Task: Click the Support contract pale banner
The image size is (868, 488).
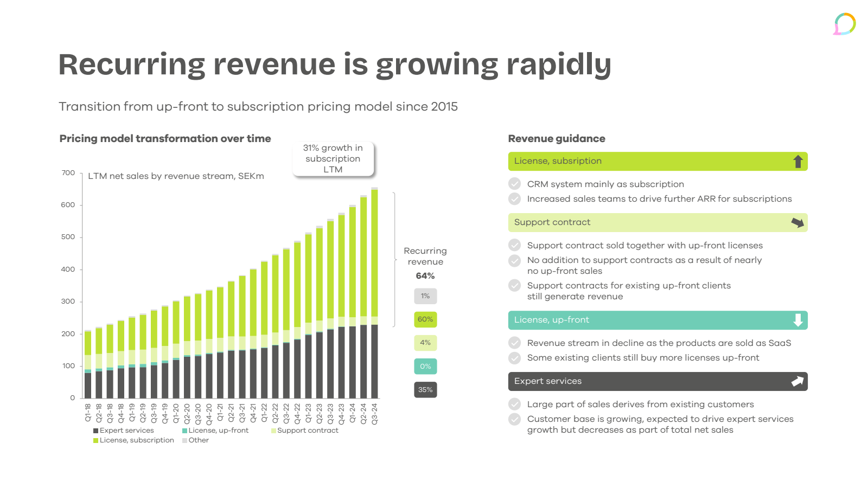Action: click(658, 222)
